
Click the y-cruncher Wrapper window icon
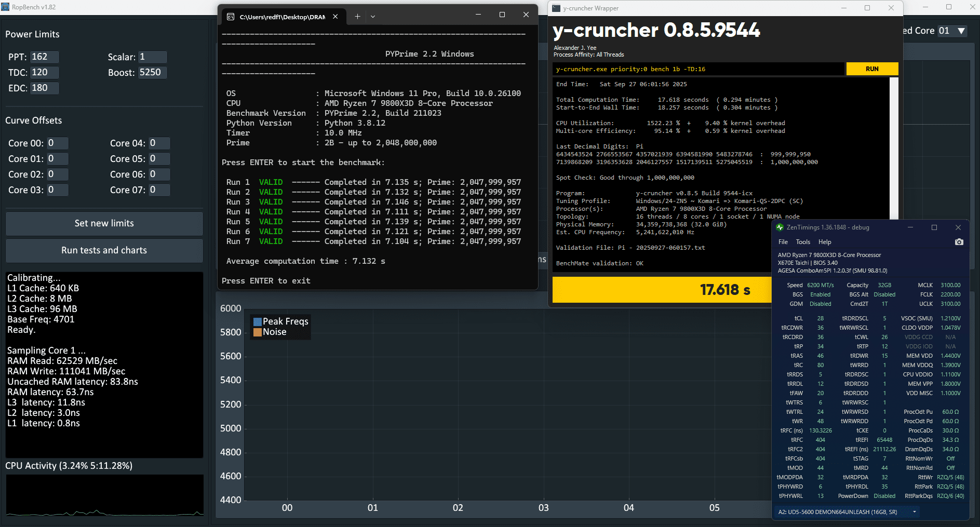click(556, 8)
